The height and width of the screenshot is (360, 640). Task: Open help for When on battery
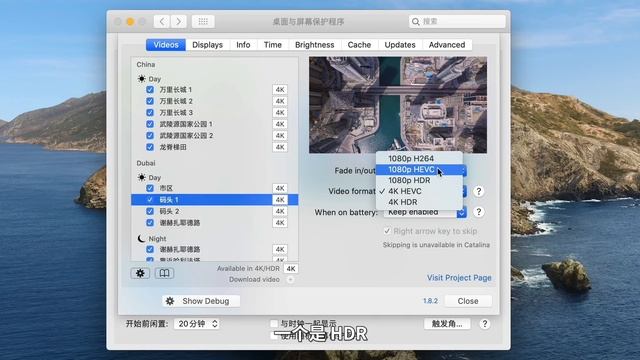pyautogui.click(x=479, y=212)
